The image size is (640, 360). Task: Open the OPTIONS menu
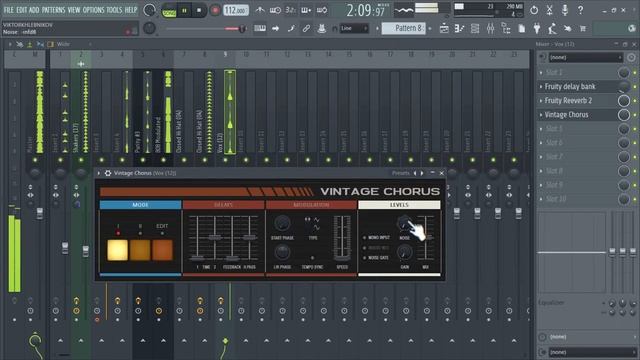point(93,10)
